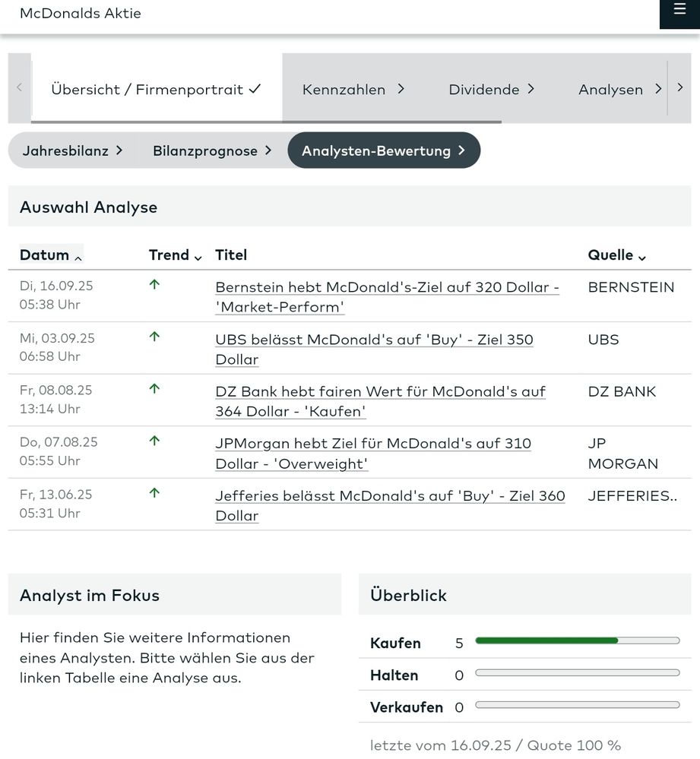Select the Bilanzprognose sub-tab
This screenshot has width=700, height=759.
(212, 150)
